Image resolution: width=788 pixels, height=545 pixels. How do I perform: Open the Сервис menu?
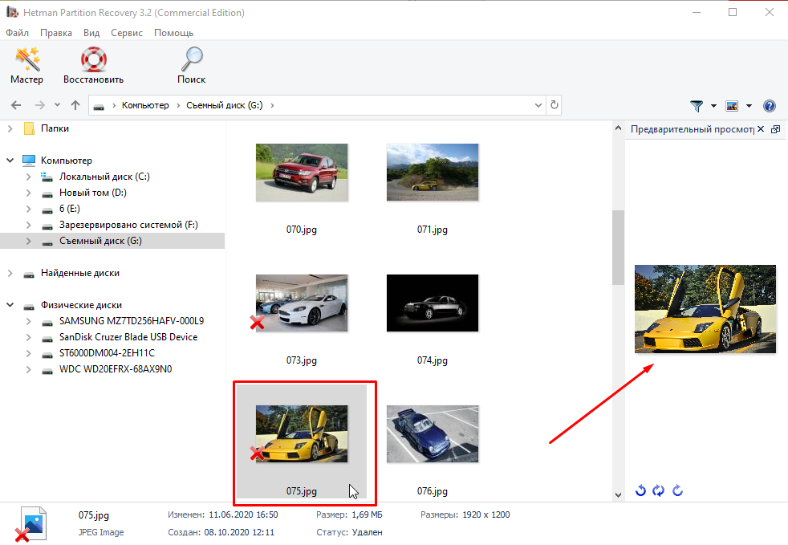click(127, 33)
